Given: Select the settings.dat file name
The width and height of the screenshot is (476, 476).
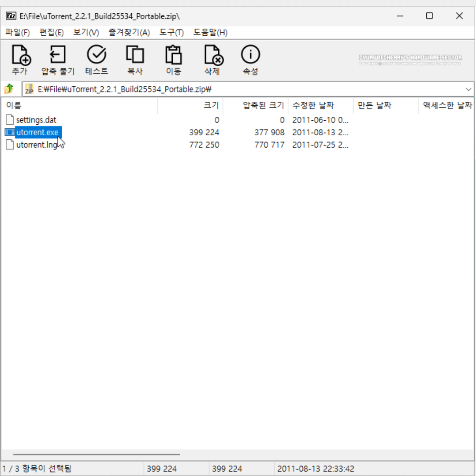Looking at the screenshot, I should pos(36,120).
